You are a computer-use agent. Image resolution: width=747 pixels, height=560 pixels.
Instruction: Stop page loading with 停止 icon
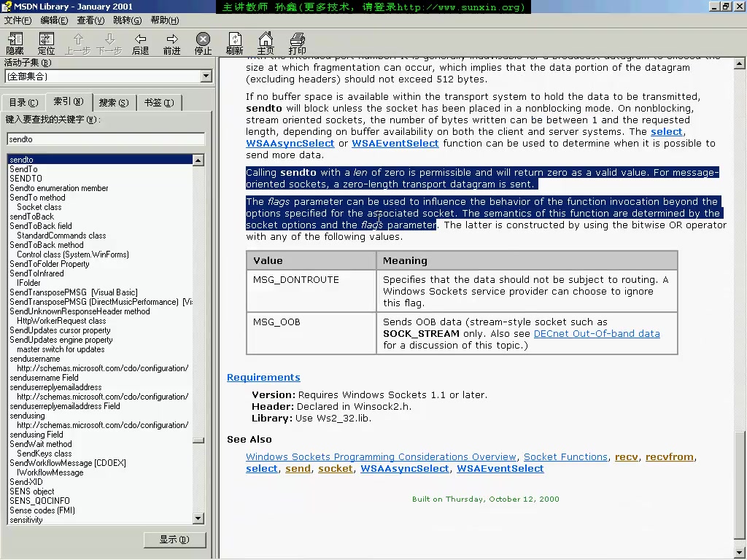coord(202,42)
